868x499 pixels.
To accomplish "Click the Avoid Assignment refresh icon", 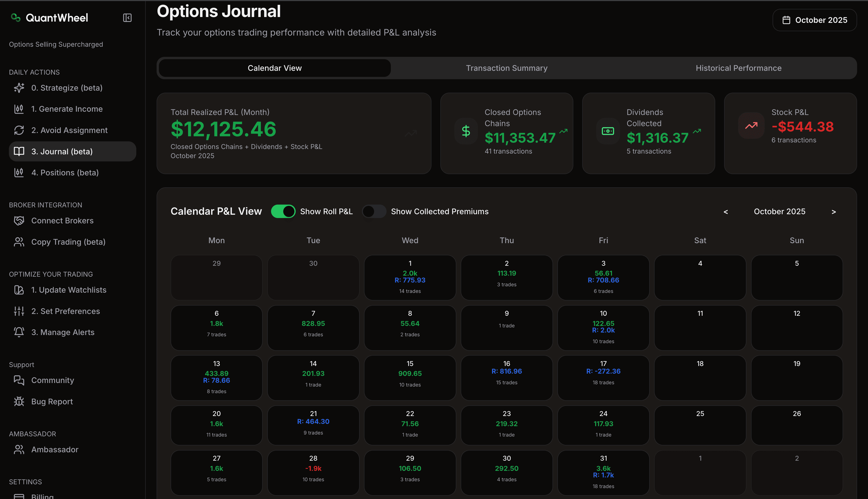I will click(19, 130).
